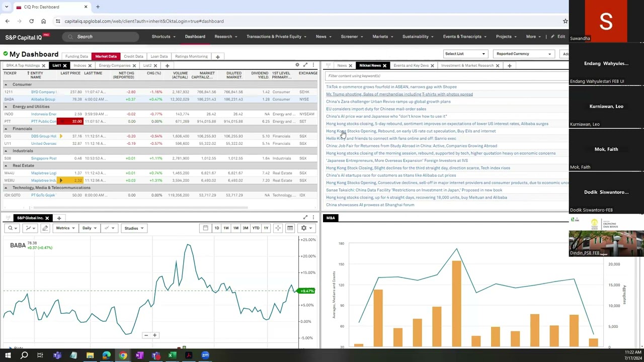This screenshot has width=644, height=362.
Task: Add a new tab in the news panel
Action: click(x=509, y=65)
